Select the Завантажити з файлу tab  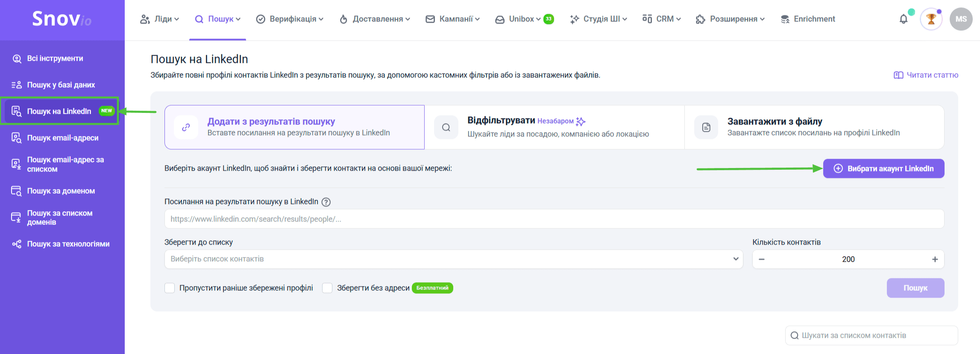coord(814,127)
